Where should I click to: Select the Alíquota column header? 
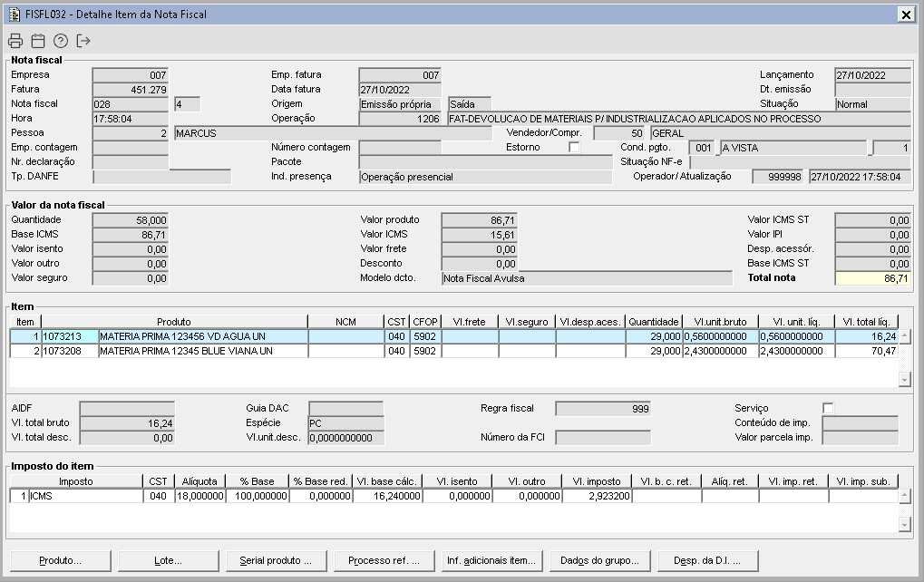tap(199, 481)
